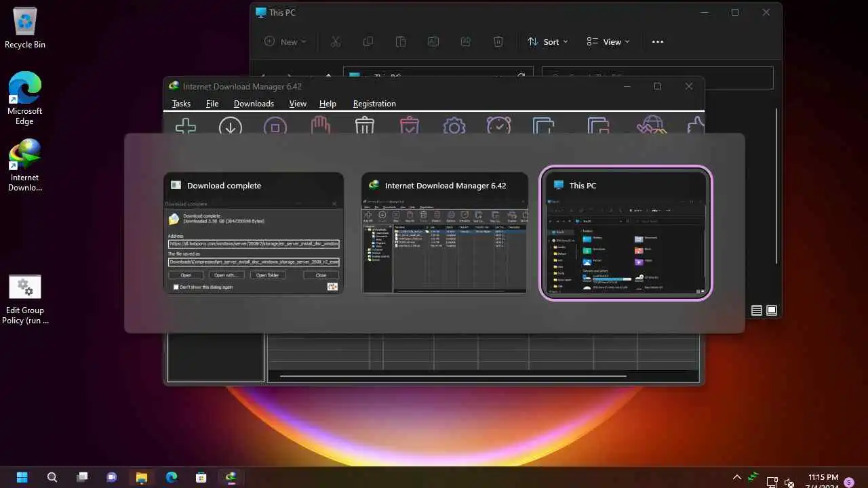This screenshot has width=868, height=488.
Task: Click the horizontal scrollbar in IDM download list
Action: point(453,375)
